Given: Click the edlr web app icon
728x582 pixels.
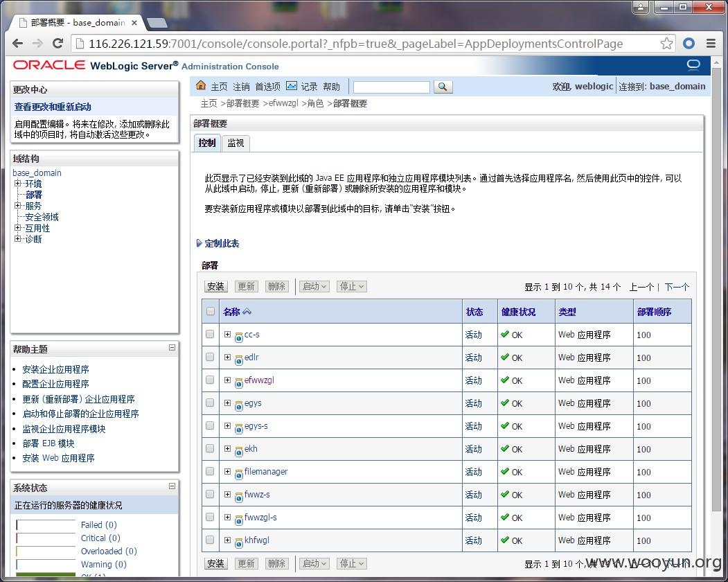Looking at the screenshot, I should (x=239, y=360).
